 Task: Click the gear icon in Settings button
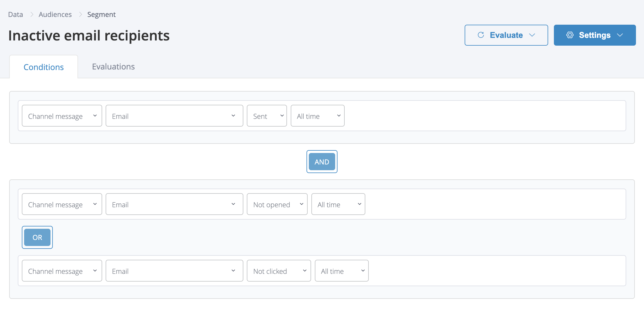pyautogui.click(x=570, y=35)
